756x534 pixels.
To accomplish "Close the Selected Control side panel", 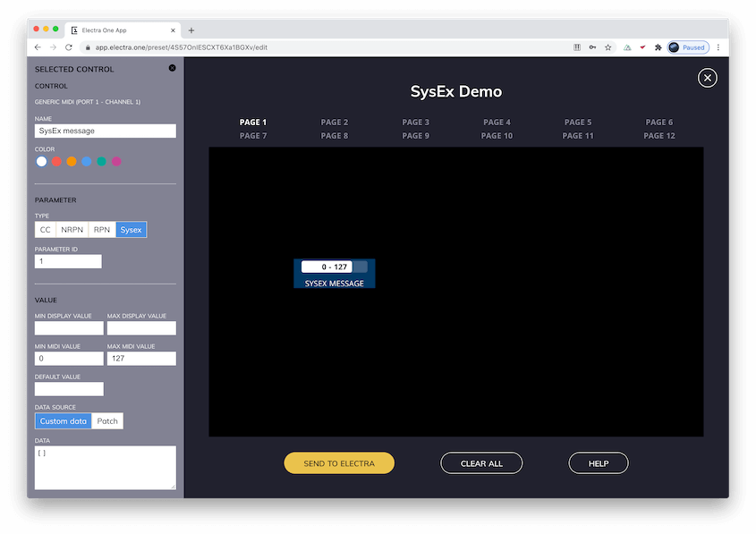I will tap(173, 68).
